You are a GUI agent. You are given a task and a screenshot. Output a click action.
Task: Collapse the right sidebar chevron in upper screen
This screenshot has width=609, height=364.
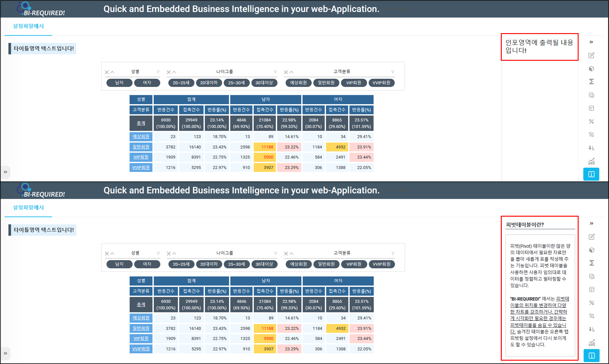[591, 42]
